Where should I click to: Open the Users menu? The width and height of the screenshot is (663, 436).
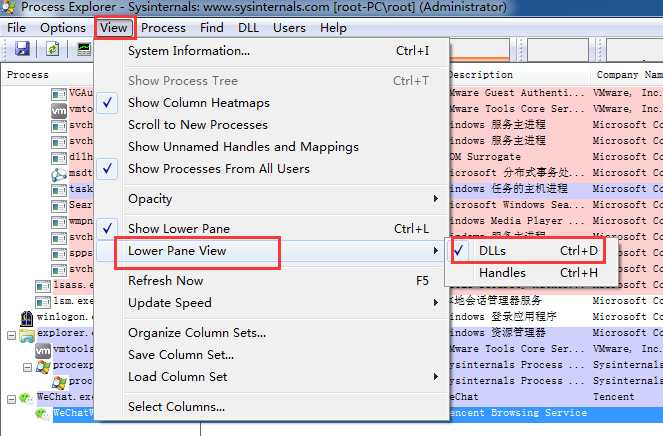pos(289,28)
